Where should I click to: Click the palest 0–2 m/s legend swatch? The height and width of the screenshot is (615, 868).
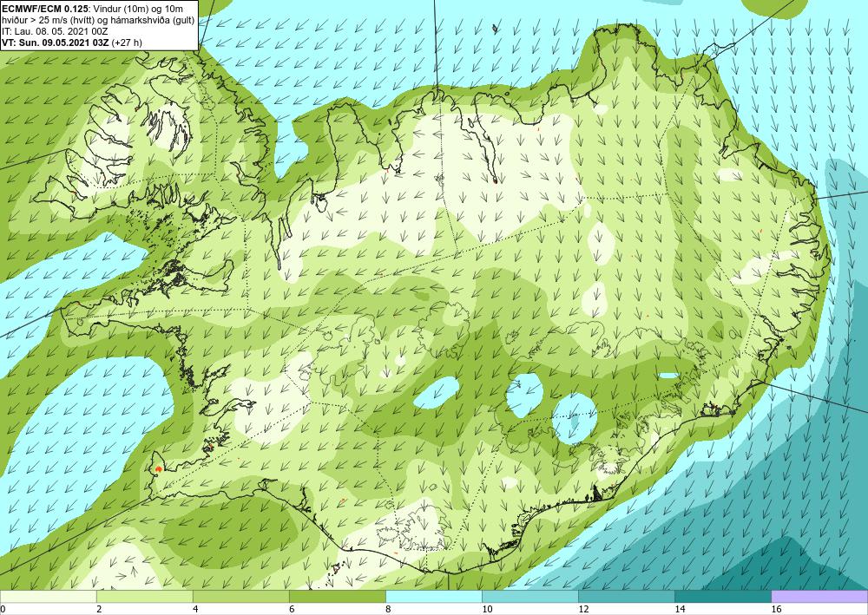(48, 596)
